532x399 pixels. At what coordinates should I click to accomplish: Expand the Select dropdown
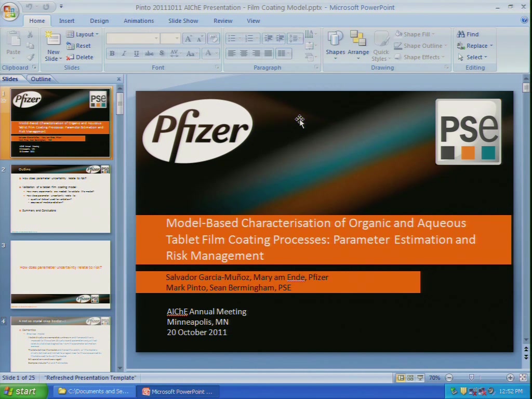pos(472,57)
